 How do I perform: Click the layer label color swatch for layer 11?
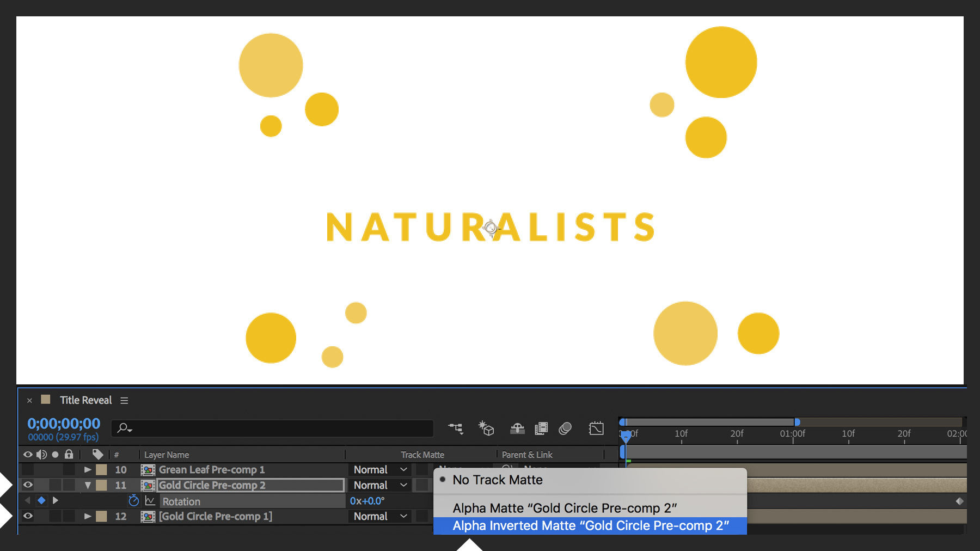(x=101, y=485)
